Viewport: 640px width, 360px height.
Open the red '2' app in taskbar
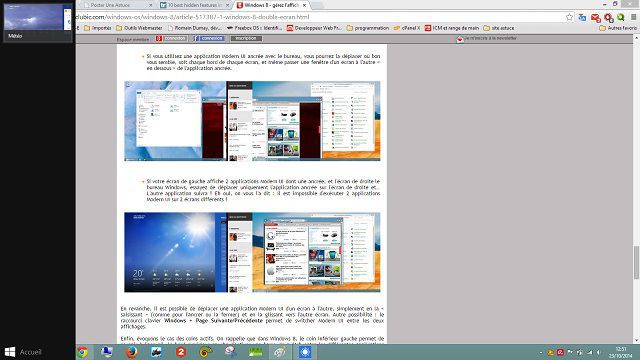tap(181, 352)
